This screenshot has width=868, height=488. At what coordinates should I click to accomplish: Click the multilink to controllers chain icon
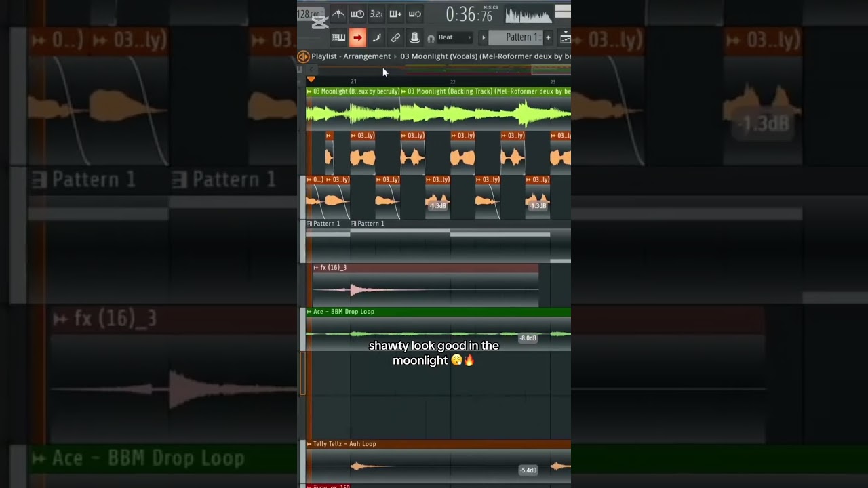click(395, 38)
